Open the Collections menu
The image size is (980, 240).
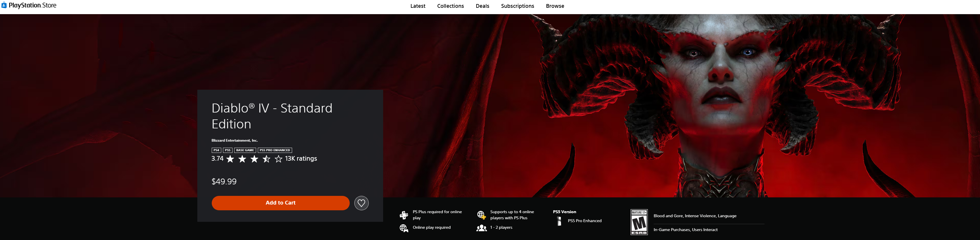[x=450, y=6]
